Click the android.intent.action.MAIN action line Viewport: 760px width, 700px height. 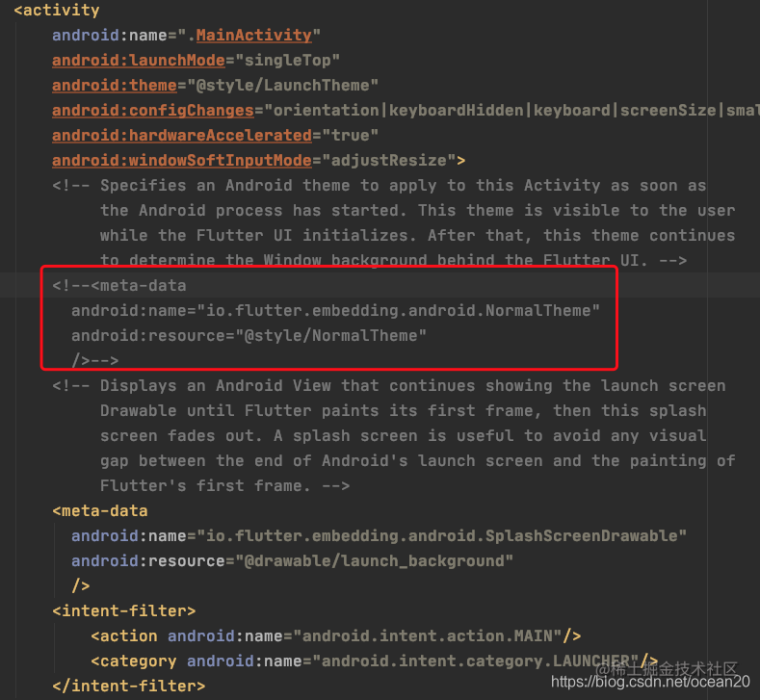tap(336, 636)
